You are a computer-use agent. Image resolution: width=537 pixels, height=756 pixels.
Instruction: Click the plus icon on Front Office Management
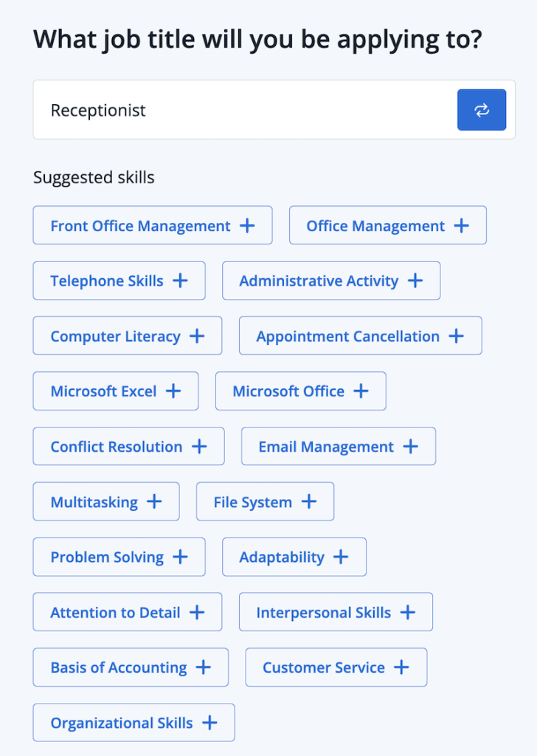click(246, 225)
